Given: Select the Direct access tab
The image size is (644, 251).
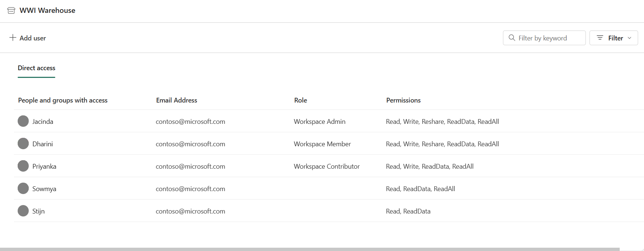Looking at the screenshot, I should point(36,68).
